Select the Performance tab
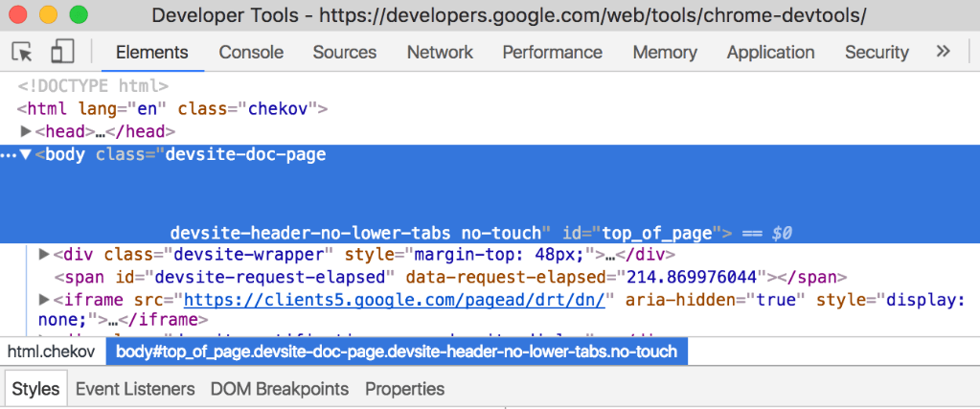Screen dimensions: 980x409 coord(552,53)
